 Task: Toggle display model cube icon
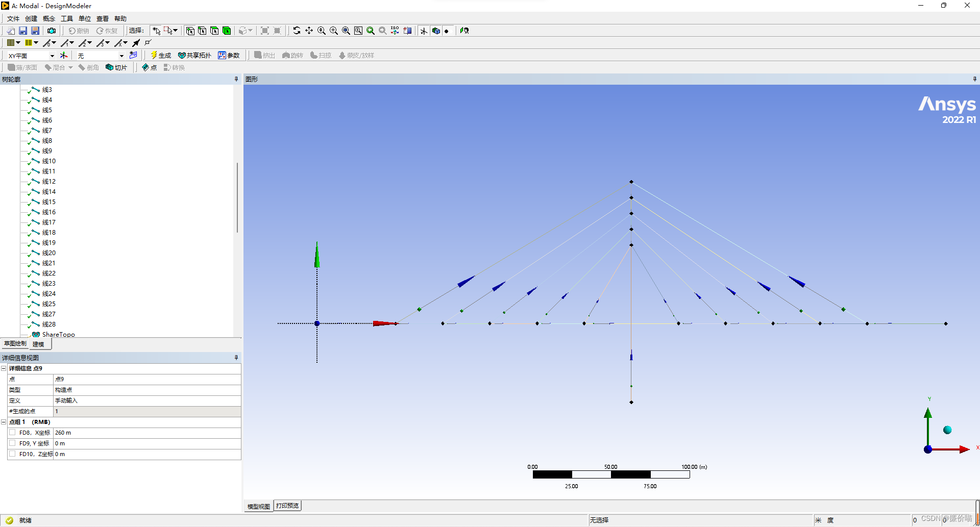click(x=436, y=31)
